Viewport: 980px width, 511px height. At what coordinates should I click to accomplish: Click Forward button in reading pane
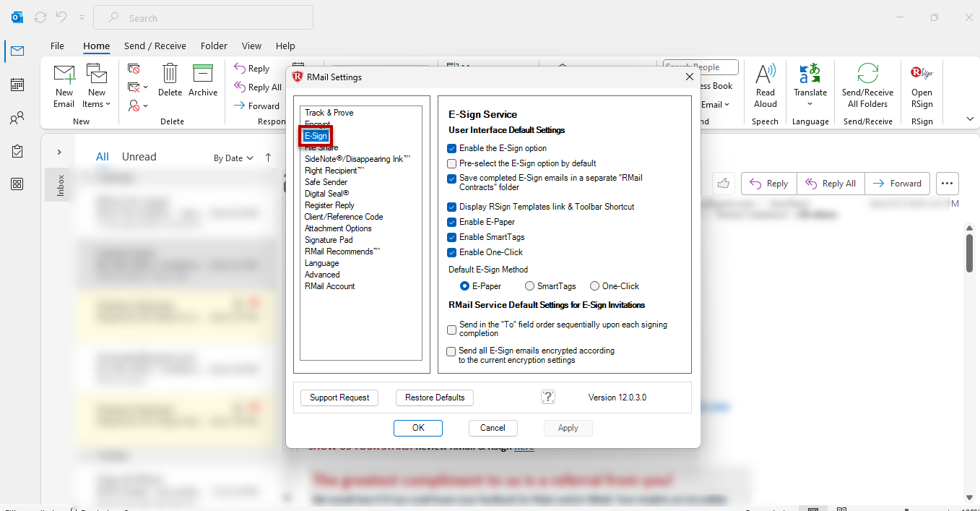point(897,184)
